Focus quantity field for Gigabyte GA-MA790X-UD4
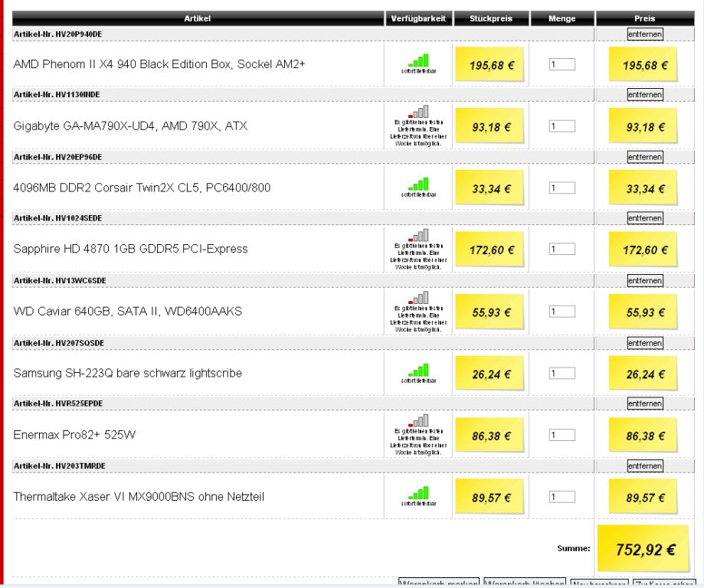Screen dimensions: 704x588 562,126
